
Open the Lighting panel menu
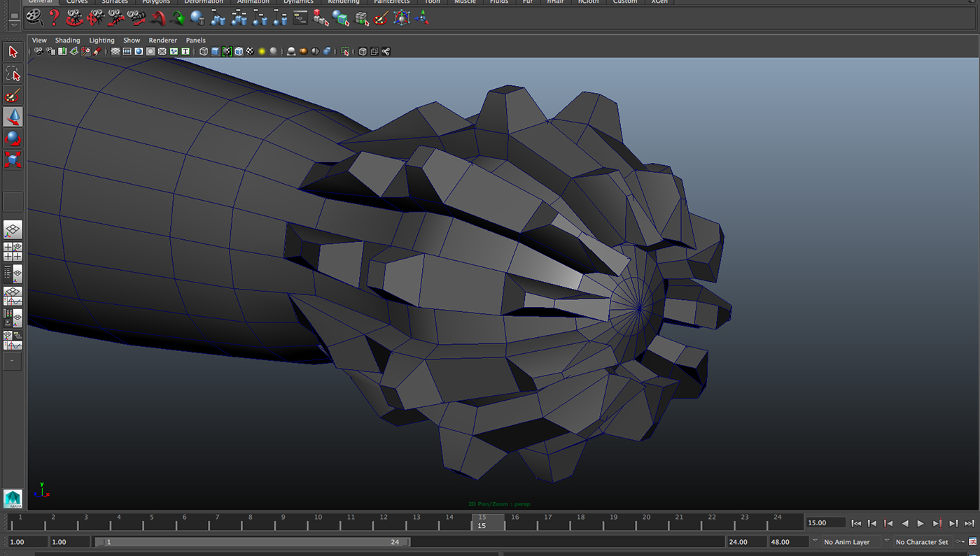(x=101, y=40)
